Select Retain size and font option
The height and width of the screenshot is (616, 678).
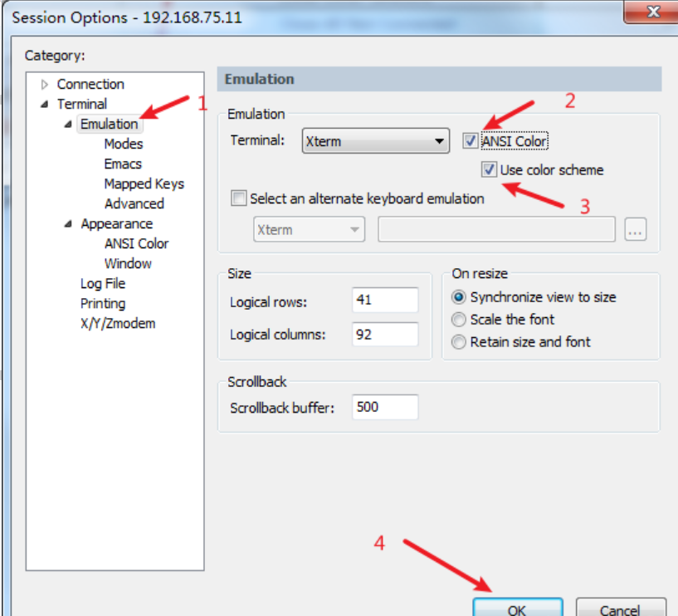pos(458,342)
